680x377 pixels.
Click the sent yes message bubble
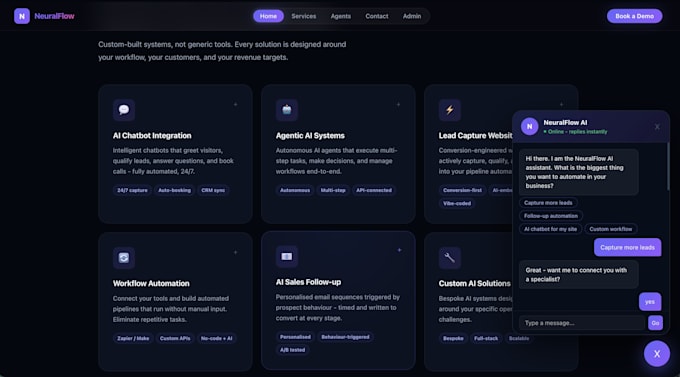(x=650, y=302)
